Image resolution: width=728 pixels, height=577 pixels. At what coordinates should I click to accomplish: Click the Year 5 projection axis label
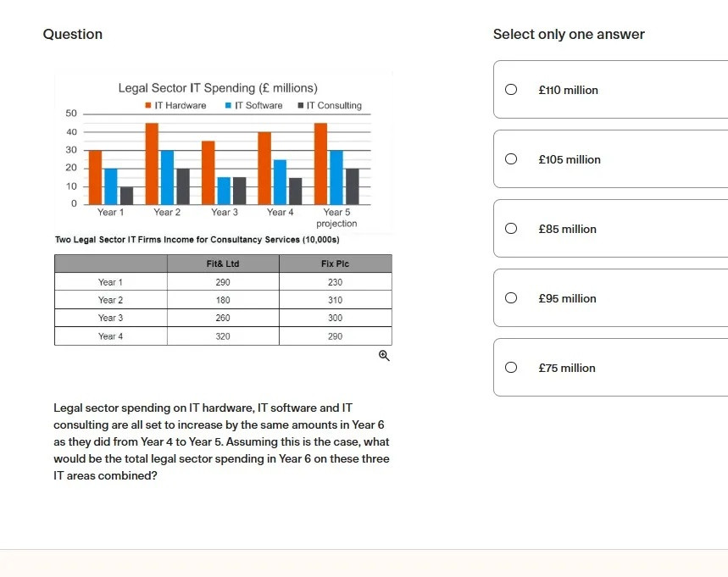coord(336,218)
